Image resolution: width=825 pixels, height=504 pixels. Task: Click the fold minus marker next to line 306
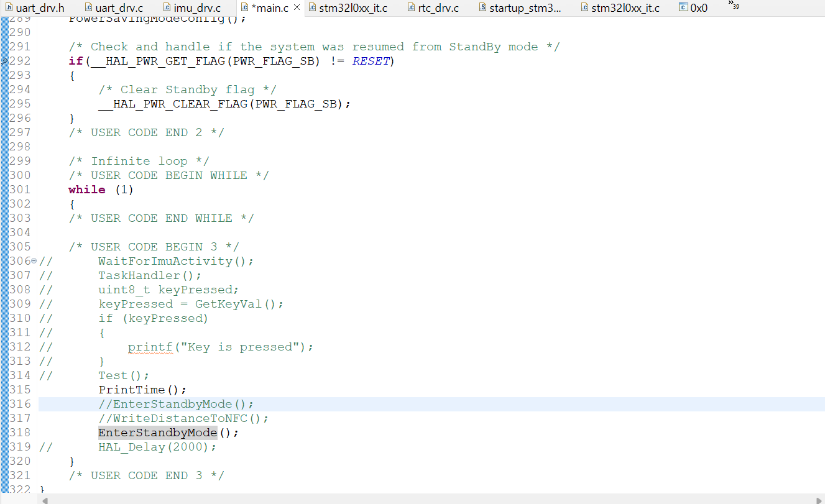point(32,260)
